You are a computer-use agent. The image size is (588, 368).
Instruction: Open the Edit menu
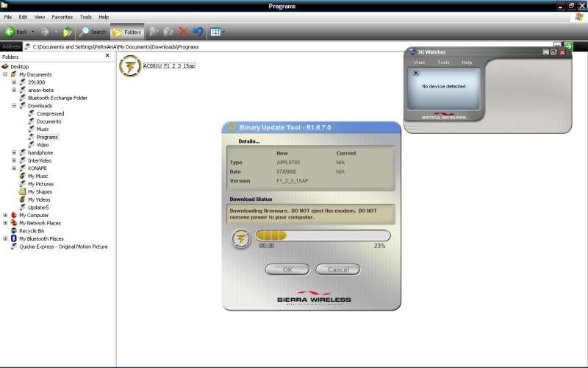pyautogui.click(x=23, y=17)
